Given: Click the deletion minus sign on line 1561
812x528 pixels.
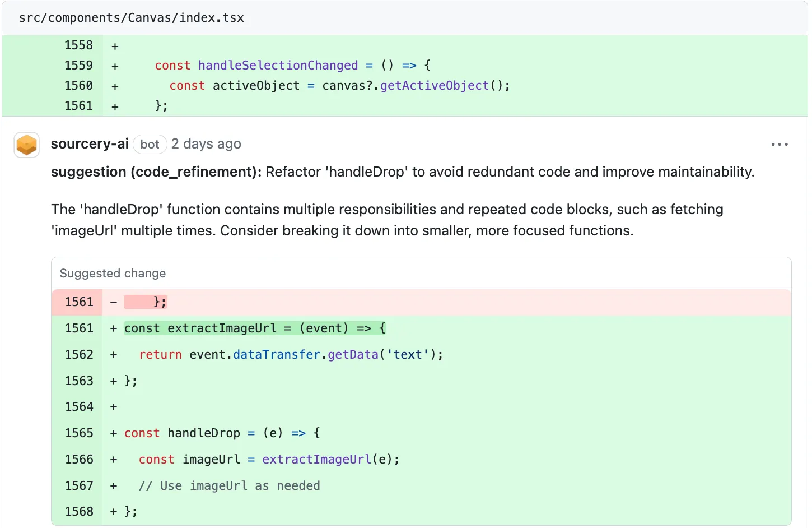Looking at the screenshot, I should point(113,302).
